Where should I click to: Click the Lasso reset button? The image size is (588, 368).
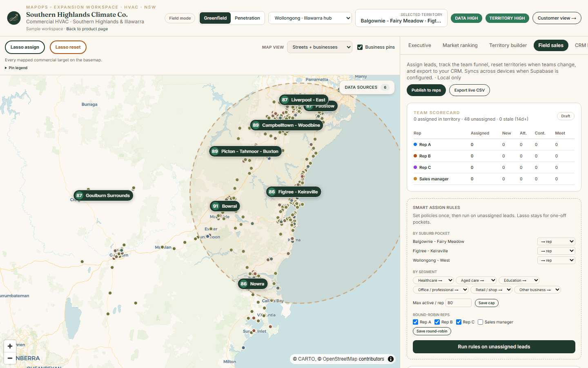click(x=68, y=47)
